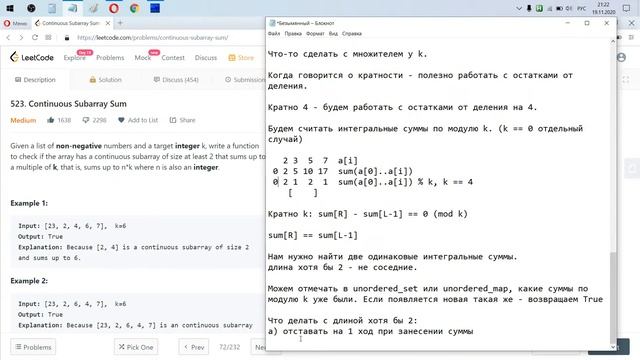
Task: Open the Формат menu in Notepad
Action: [x=315, y=33]
